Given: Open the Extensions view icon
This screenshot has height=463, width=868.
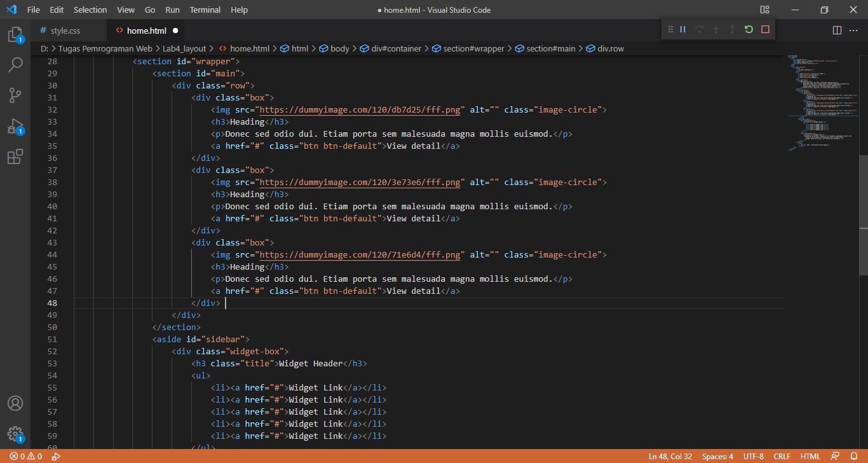Looking at the screenshot, I should [16, 156].
